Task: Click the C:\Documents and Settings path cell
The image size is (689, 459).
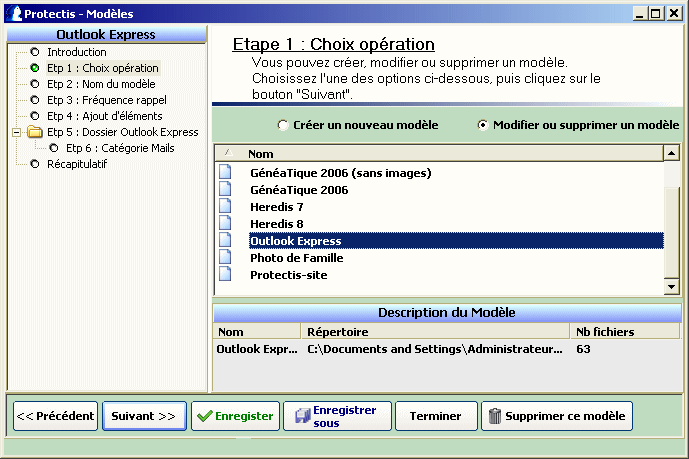Action: (435, 349)
